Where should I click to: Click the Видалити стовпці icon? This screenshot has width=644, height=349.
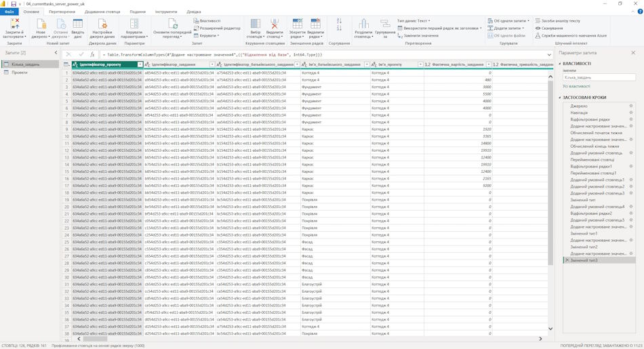[x=275, y=24]
